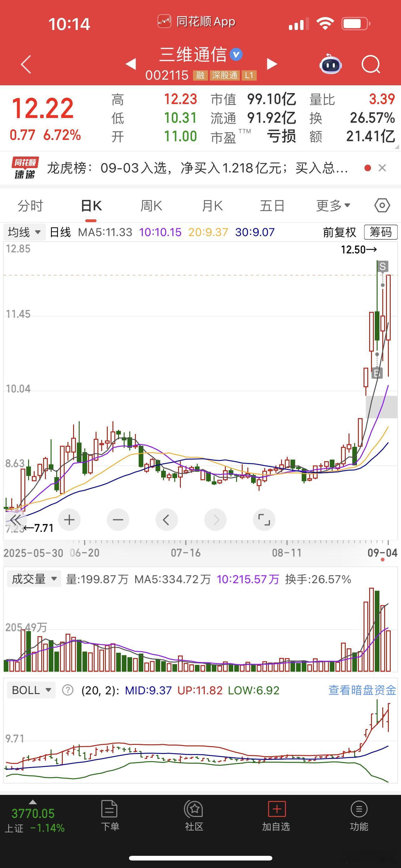Tap the MA5:11.33 moving average label

pyautogui.click(x=105, y=232)
